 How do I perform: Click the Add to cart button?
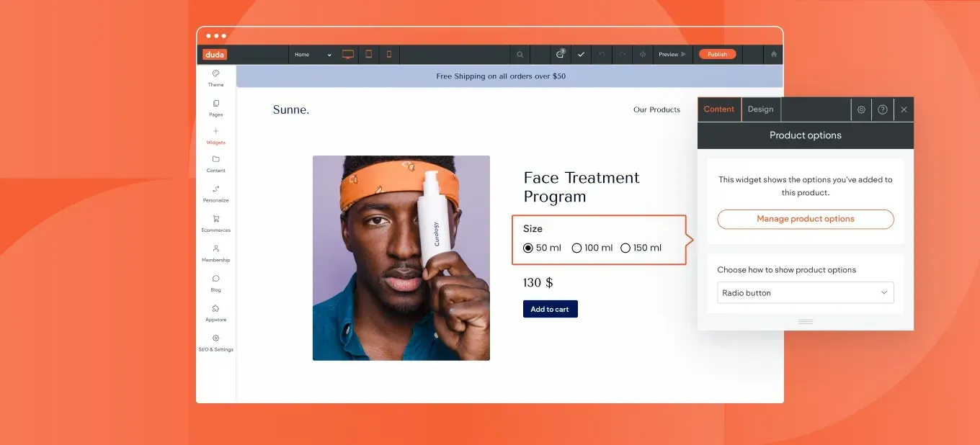pyautogui.click(x=551, y=309)
